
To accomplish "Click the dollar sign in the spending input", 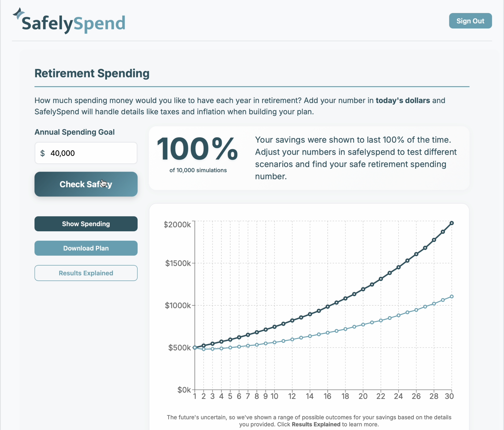I will 43,153.
